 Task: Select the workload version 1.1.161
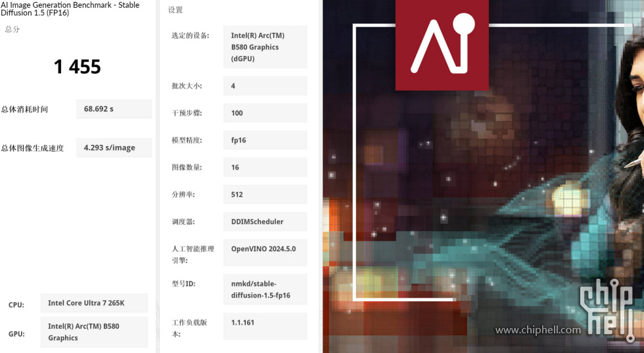[265, 326]
